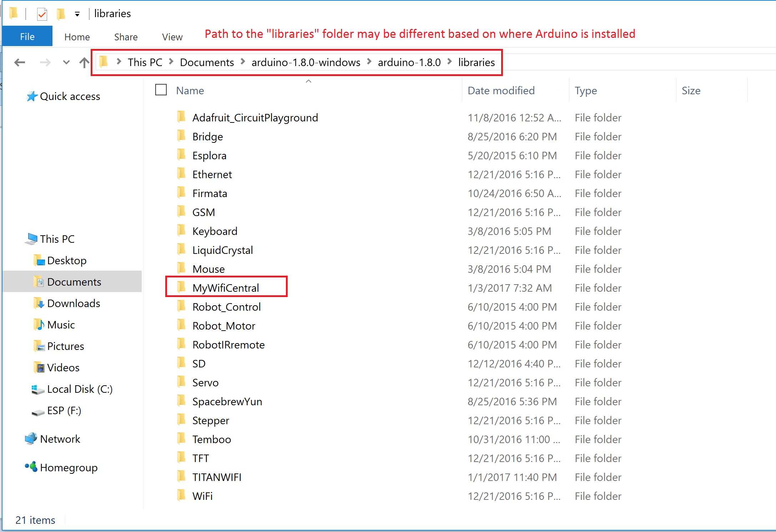Open Network in the navigation pane
776x532 pixels.
(x=60, y=439)
